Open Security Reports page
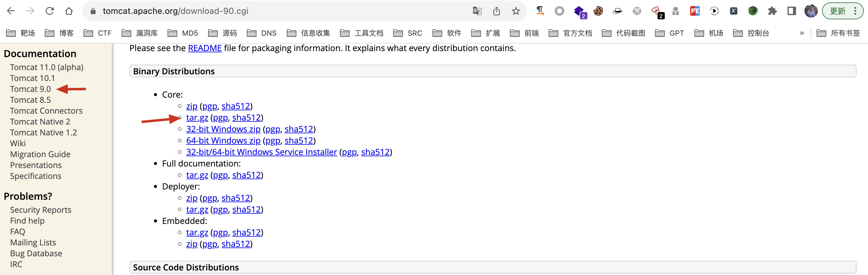The image size is (868, 275). (x=41, y=210)
